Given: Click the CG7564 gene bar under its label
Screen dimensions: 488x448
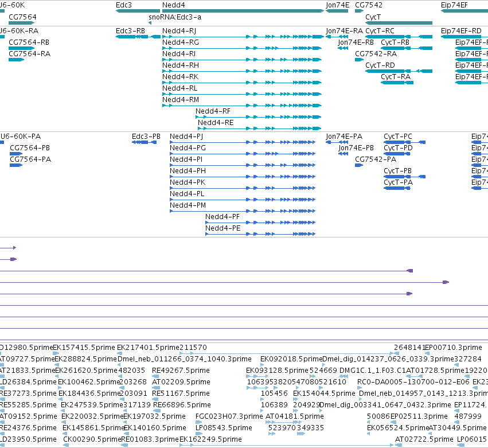Looking at the screenshot, I should pyautogui.click(x=21, y=23).
